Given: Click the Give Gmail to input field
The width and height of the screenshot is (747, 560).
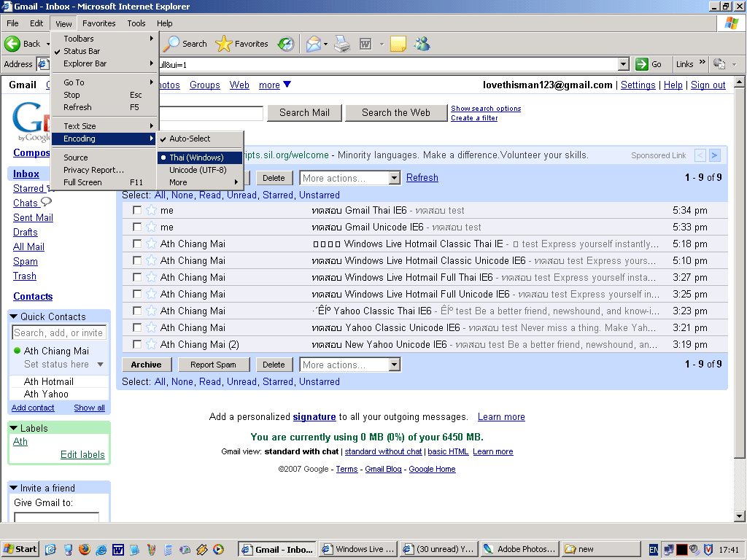Looking at the screenshot, I should 57,517.
